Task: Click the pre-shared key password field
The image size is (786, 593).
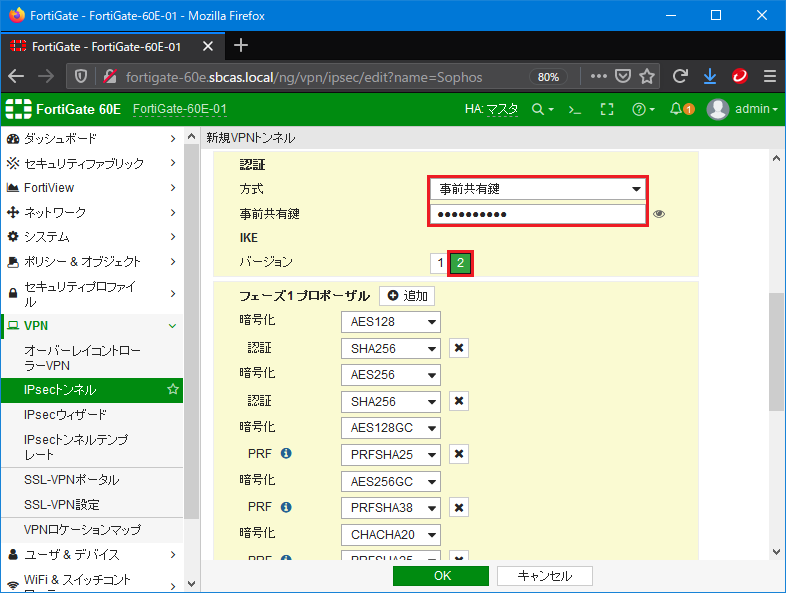Action: coord(538,214)
